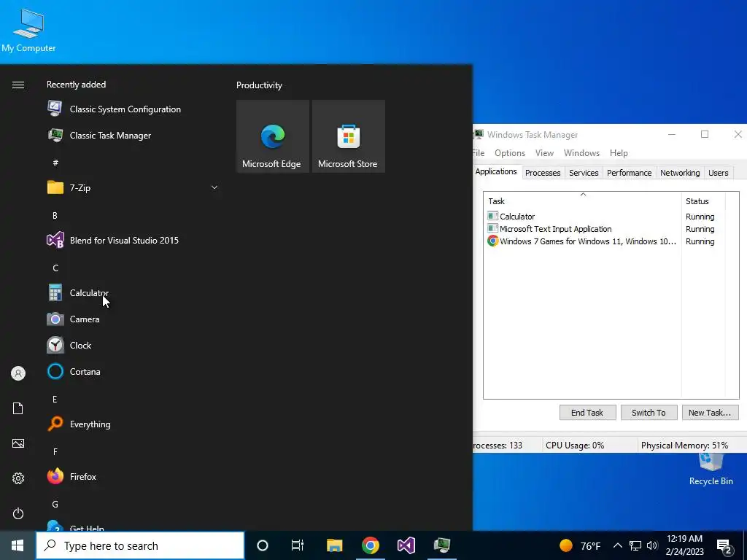747x560 pixels.
Task: Open the volume speaker icon
Action: coord(652,545)
